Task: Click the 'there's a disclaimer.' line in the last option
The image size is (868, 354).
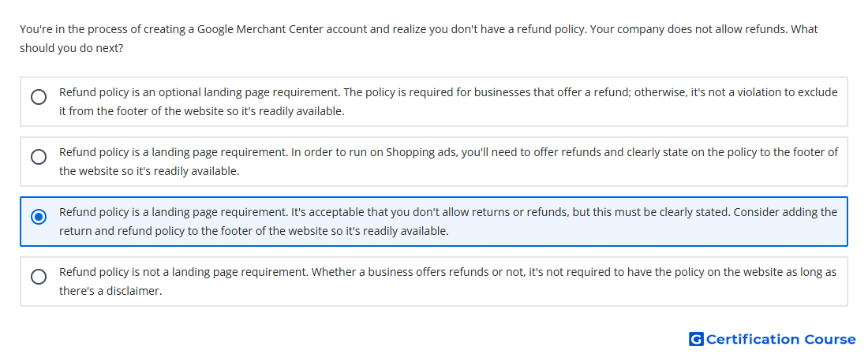Action: (110, 291)
